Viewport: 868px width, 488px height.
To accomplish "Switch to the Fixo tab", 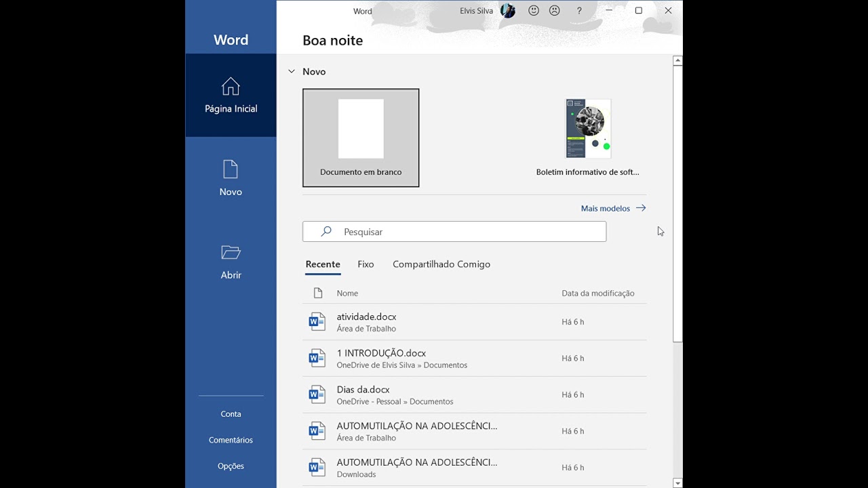I will [366, 264].
